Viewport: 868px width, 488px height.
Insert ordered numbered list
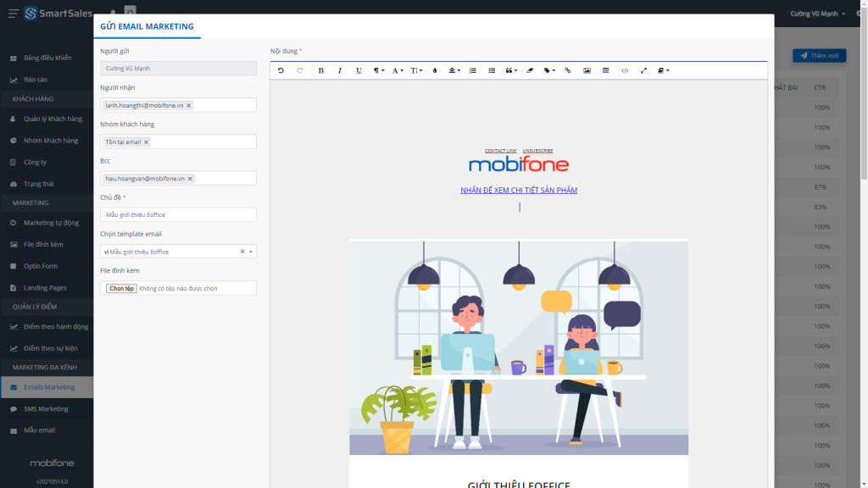point(473,70)
